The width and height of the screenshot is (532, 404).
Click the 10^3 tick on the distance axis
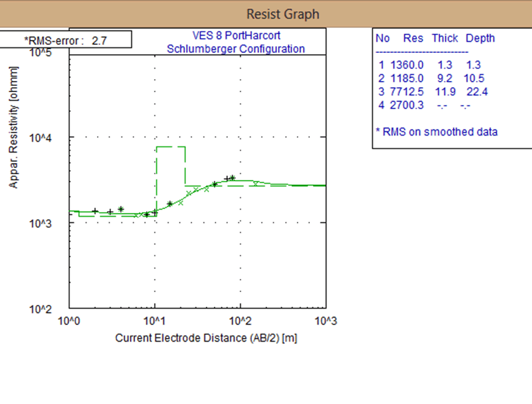tap(325, 320)
